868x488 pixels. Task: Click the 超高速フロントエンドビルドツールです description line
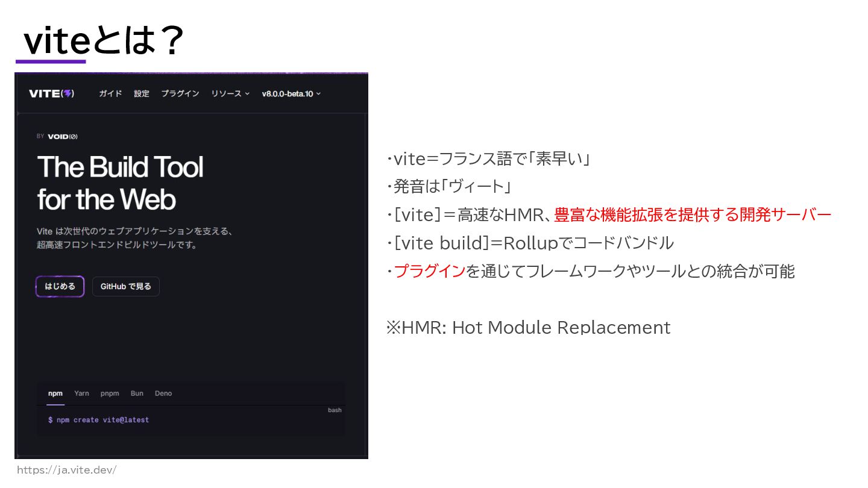tap(117, 245)
